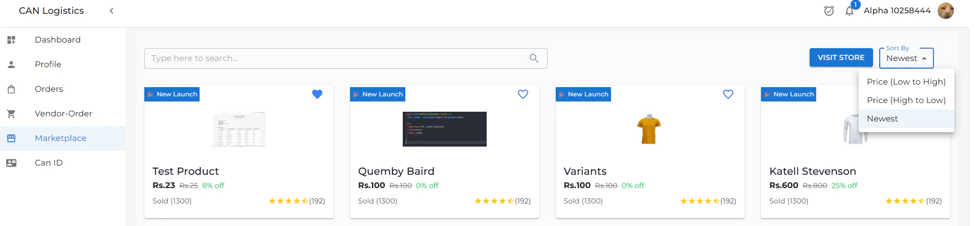Click New Launch badge on Quemby Baird
Image resolution: width=980 pixels, height=226 pixels.
(378, 94)
